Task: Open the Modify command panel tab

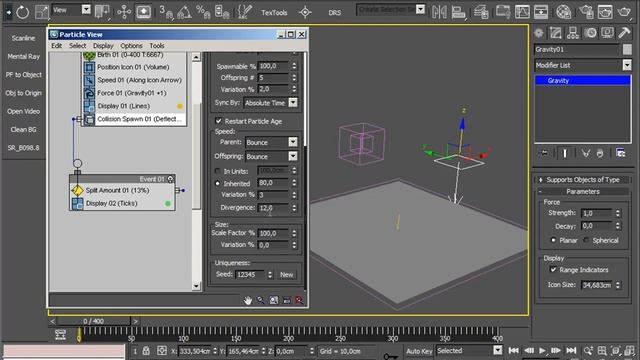Action: click(x=556, y=33)
